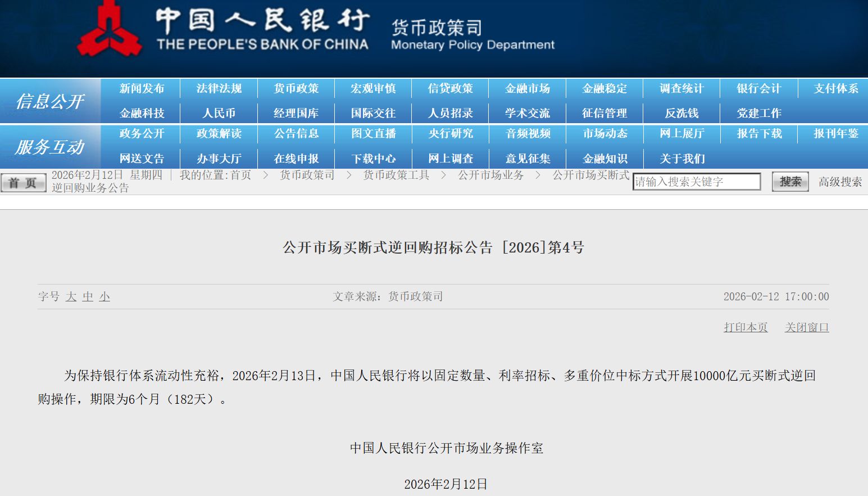Viewport: 868px width, 496px height.
Task: Click the search keyword input field
Action: (697, 181)
